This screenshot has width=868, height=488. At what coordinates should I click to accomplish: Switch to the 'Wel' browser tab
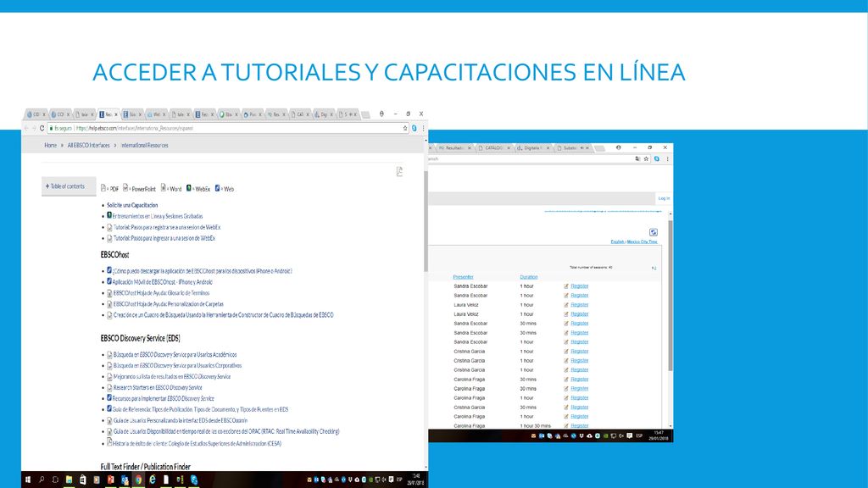[156, 114]
